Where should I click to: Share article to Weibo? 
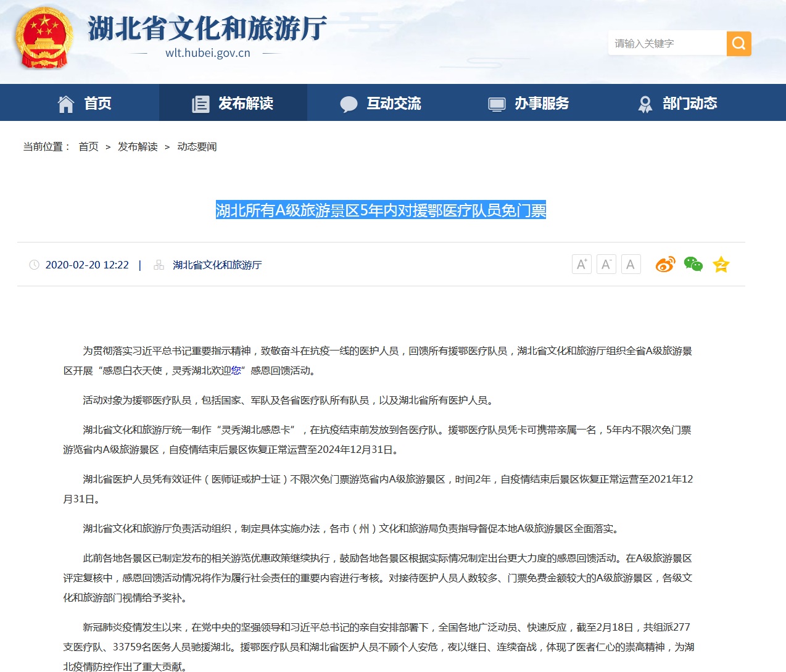tap(665, 265)
